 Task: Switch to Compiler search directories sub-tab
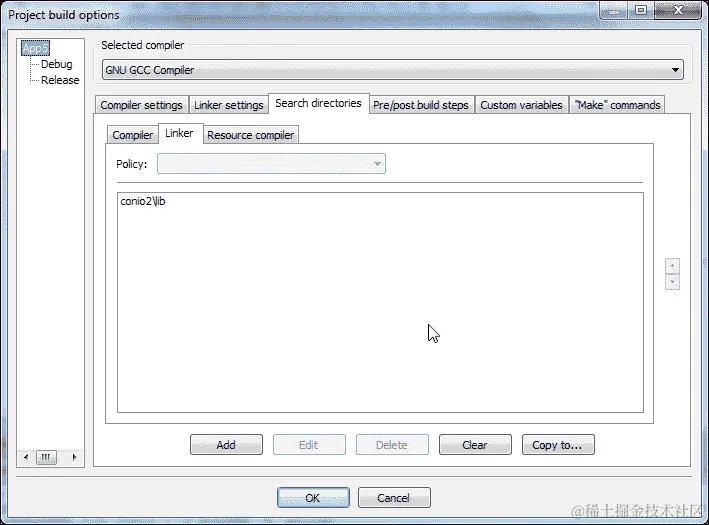point(132,135)
